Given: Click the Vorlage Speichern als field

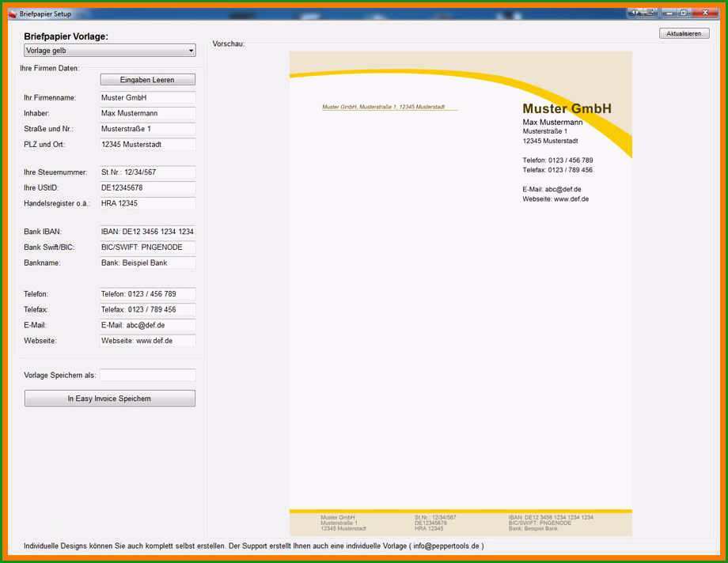Looking at the screenshot, I should pyautogui.click(x=148, y=375).
